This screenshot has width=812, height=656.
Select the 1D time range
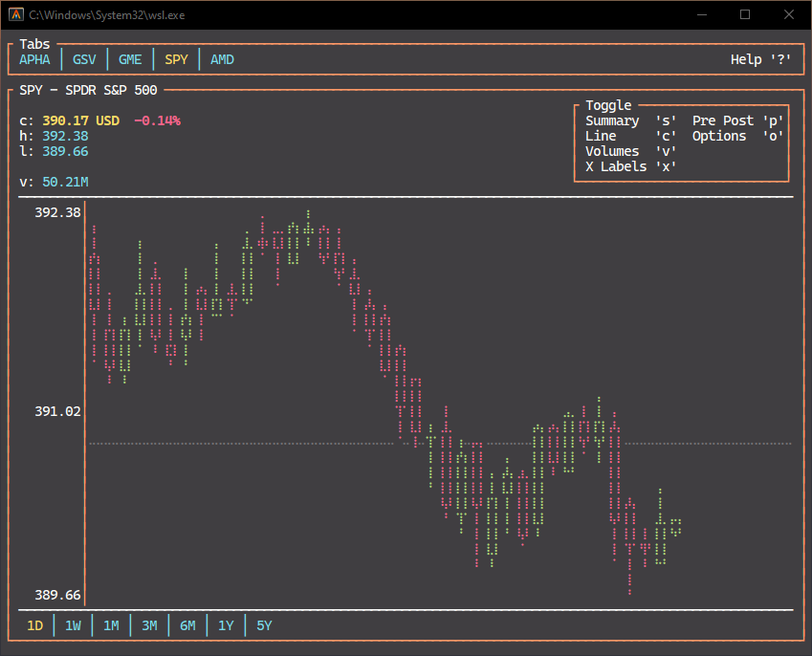click(x=35, y=625)
